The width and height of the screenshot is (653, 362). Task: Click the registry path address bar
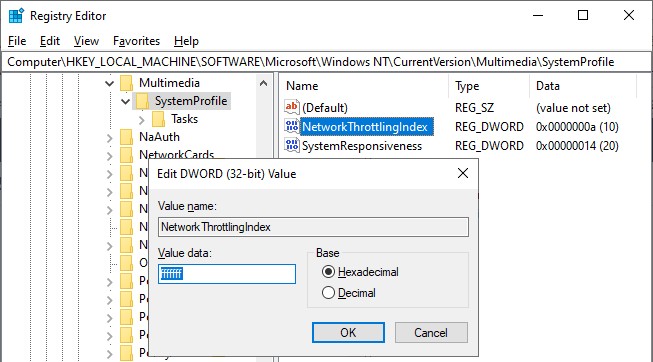coord(326,62)
